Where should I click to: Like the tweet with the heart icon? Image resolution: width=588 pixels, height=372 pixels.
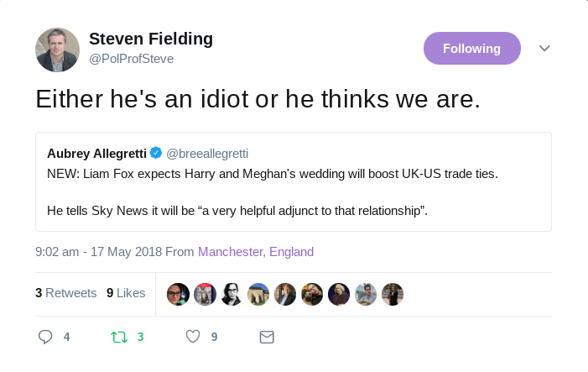tap(193, 337)
